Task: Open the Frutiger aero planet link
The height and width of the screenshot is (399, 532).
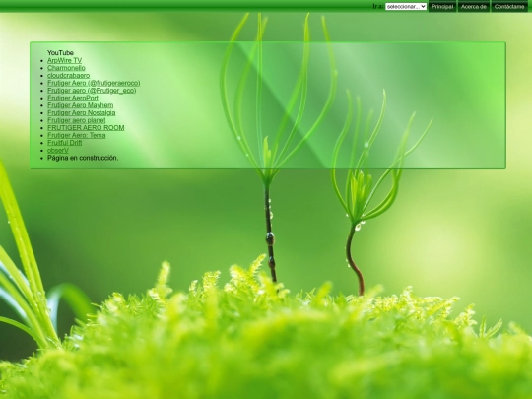Action: click(x=76, y=120)
